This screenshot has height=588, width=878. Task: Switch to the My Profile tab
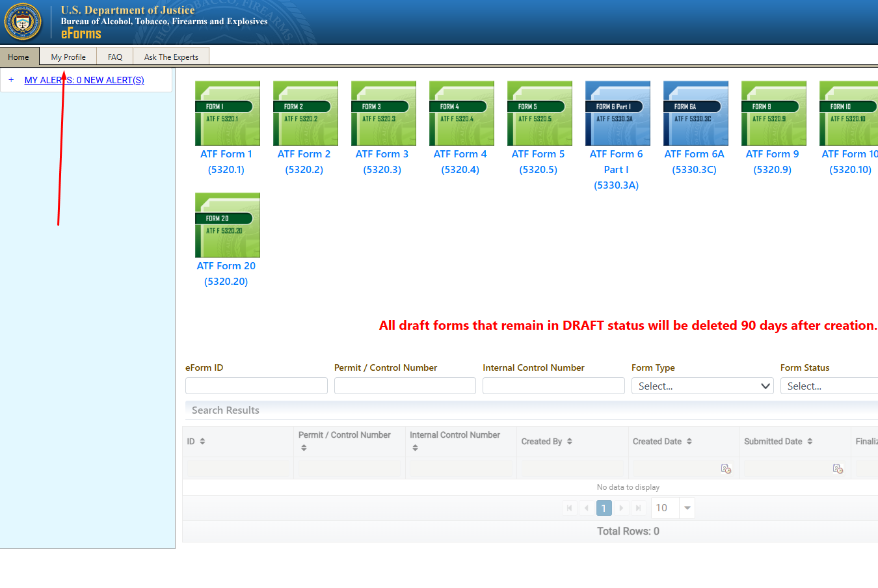pyautogui.click(x=68, y=57)
